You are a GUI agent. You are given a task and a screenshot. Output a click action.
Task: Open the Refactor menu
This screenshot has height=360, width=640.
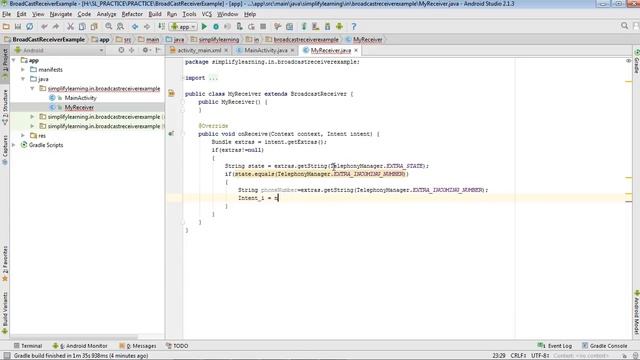tap(132, 14)
